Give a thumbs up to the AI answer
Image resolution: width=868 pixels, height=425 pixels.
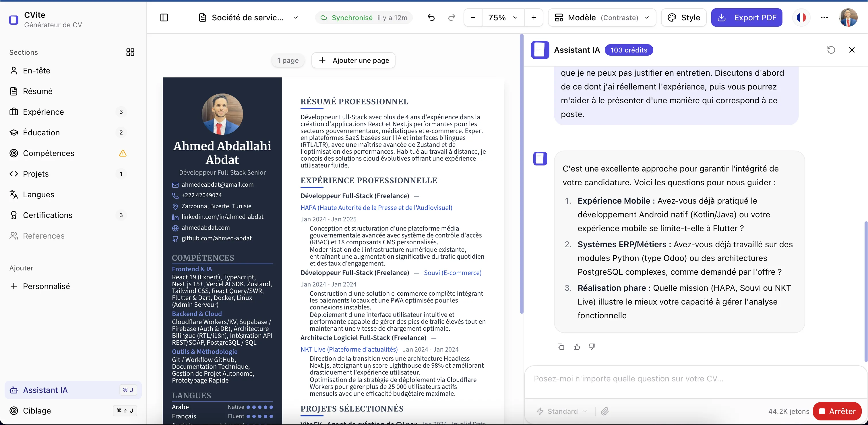coord(577,346)
